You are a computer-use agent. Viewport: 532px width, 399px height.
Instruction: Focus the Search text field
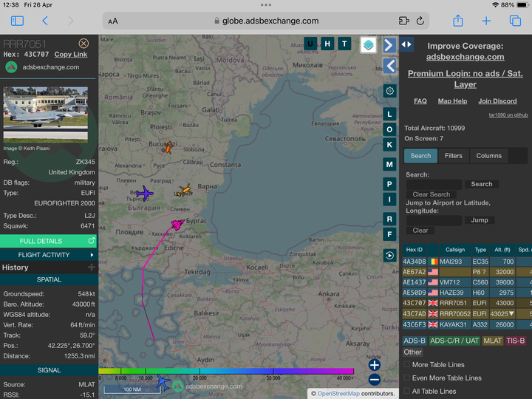[434, 184]
